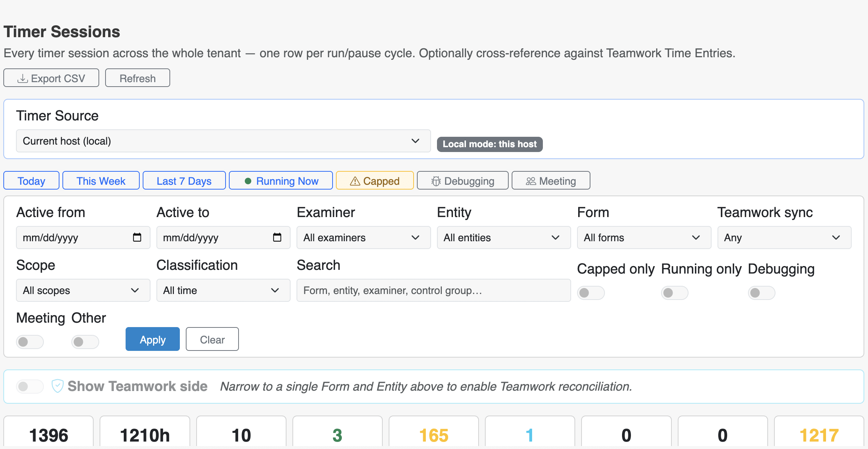This screenshot has height=449, width=868.
Task: Click the bug icon on Debugging
Action: (x=436, y=181)
